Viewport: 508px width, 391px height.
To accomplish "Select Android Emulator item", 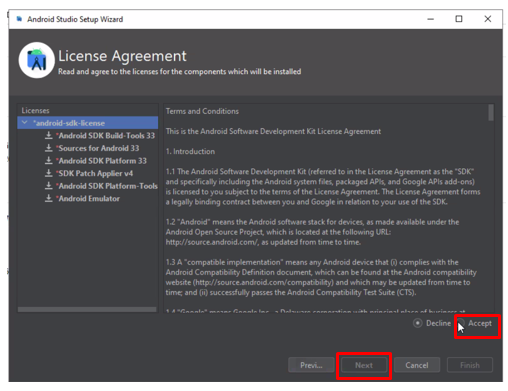I will (x=88, y=199).
